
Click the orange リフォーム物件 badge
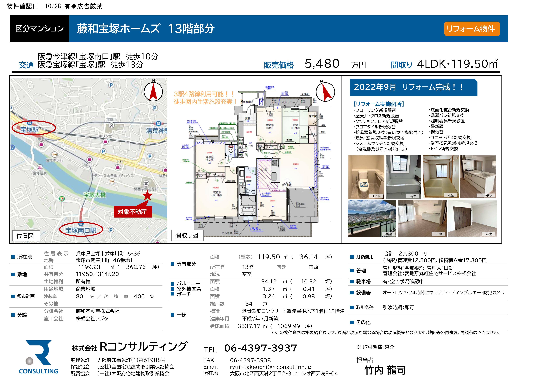coord(472,29)
